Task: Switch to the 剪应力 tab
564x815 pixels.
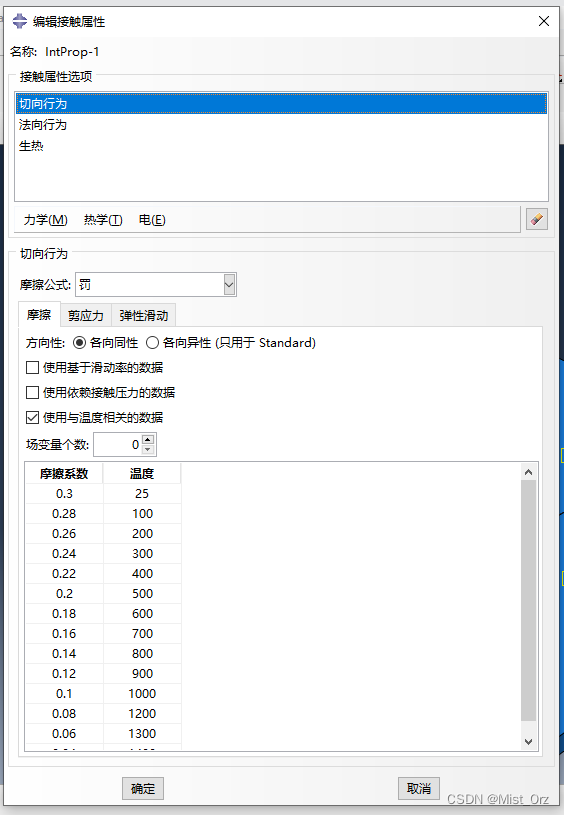Action: pyautogui.click(x=86, y=316)
